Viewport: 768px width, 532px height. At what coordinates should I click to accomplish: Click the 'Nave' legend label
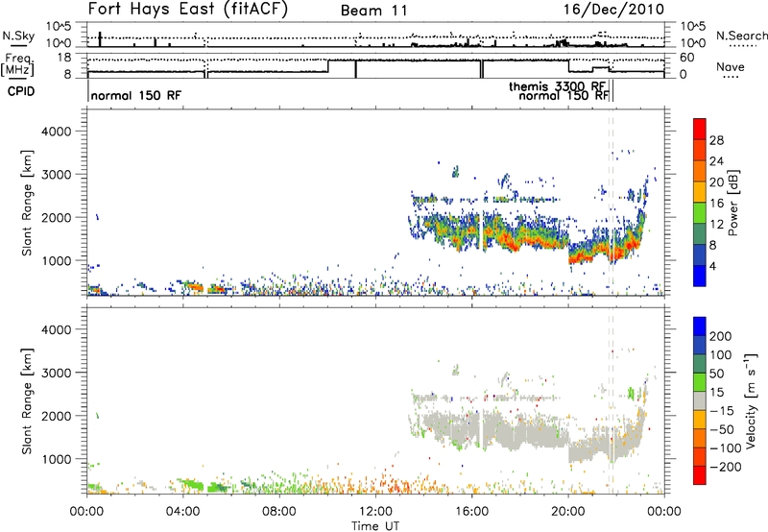[x=730, y=67]
